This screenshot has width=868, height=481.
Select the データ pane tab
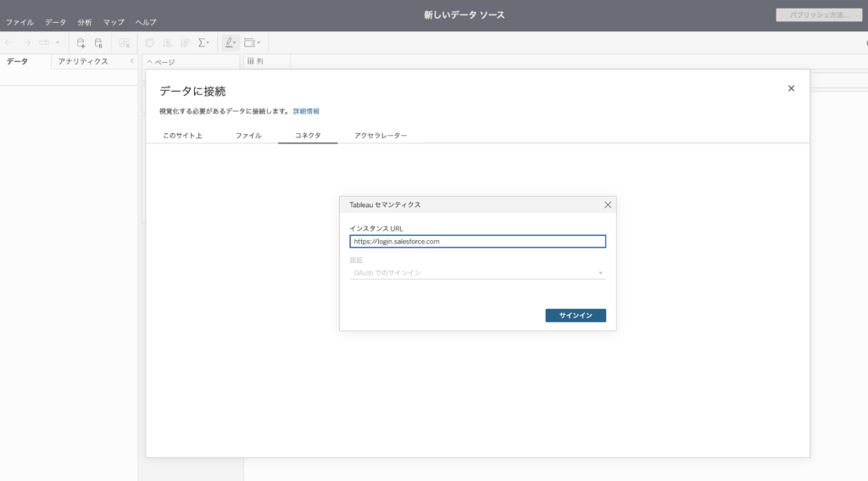(17, 62)
